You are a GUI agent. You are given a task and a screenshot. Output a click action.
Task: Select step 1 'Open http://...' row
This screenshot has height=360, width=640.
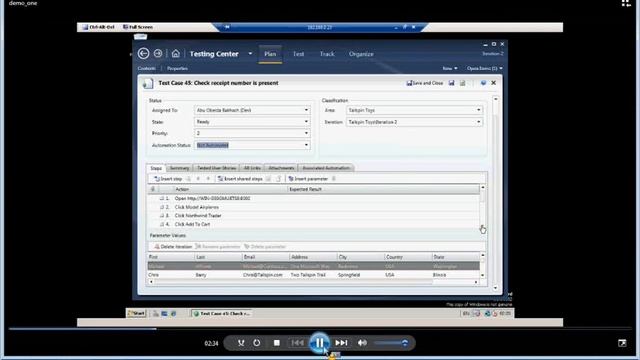313,198
